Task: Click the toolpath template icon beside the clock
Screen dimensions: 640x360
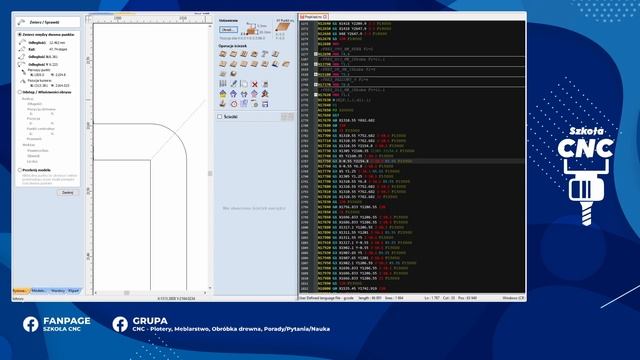Action: point(244,104)
